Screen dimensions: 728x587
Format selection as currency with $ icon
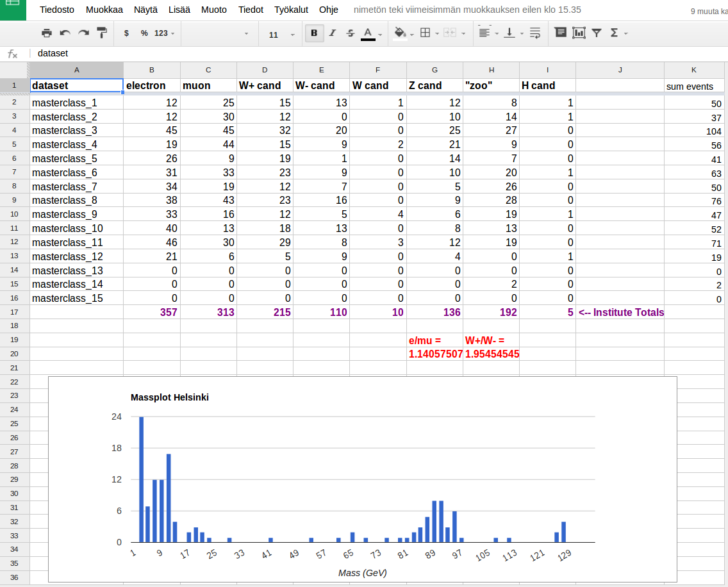tap(126, 33)
